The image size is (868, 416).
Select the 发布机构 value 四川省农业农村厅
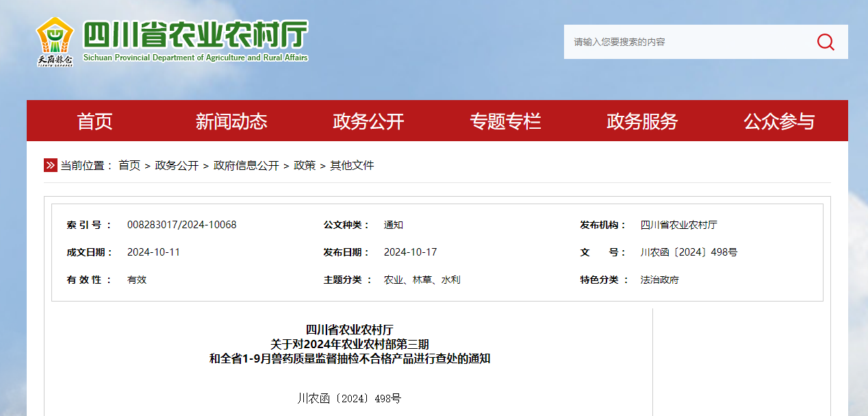point(679,225)
